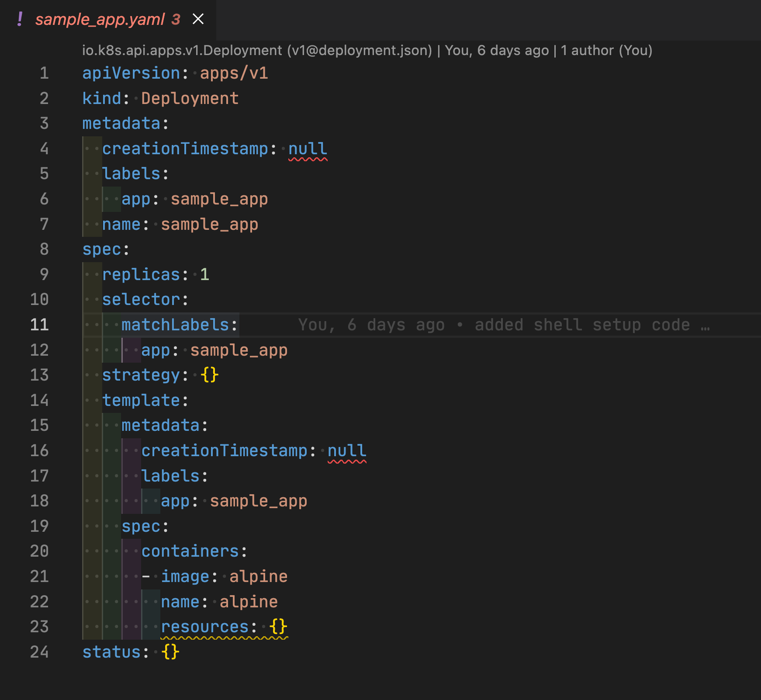Open the '1 author (You)' CodeLens
Screen dimensions: 761x700
click(606, 50)
